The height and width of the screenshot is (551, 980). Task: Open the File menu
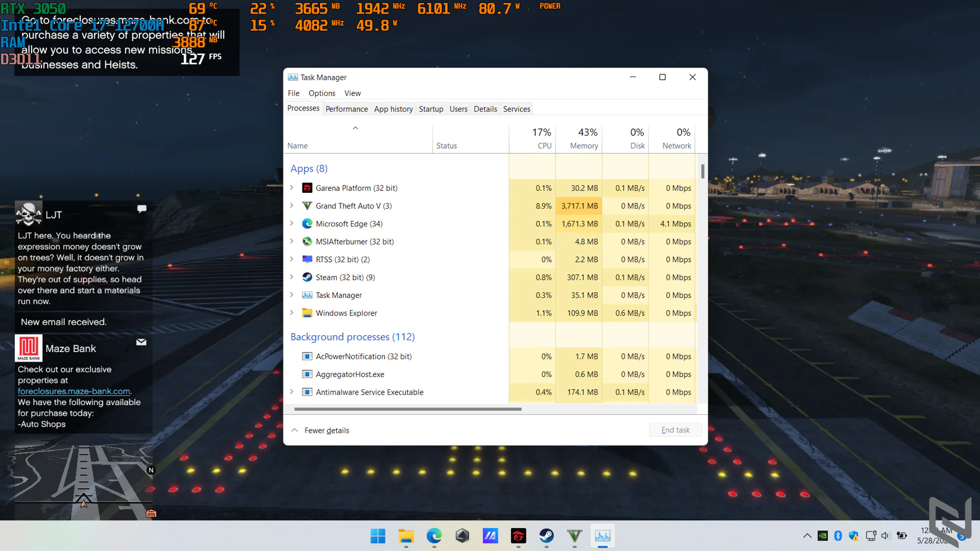pyautogui.click(x=293, y=93)
